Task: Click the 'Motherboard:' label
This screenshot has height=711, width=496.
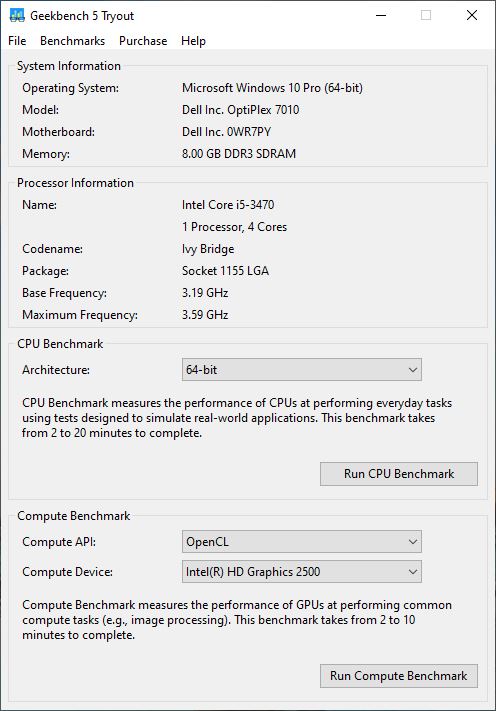Action: coord(58,131)
